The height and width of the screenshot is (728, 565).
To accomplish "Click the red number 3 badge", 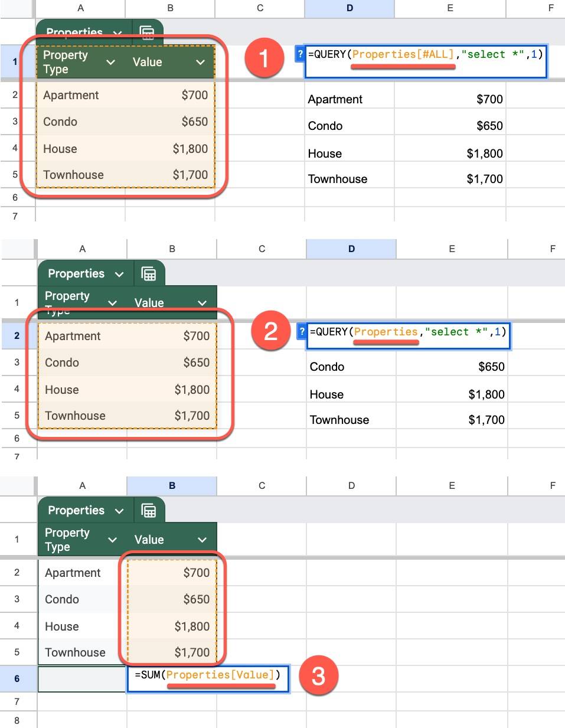I will (318, 676).
